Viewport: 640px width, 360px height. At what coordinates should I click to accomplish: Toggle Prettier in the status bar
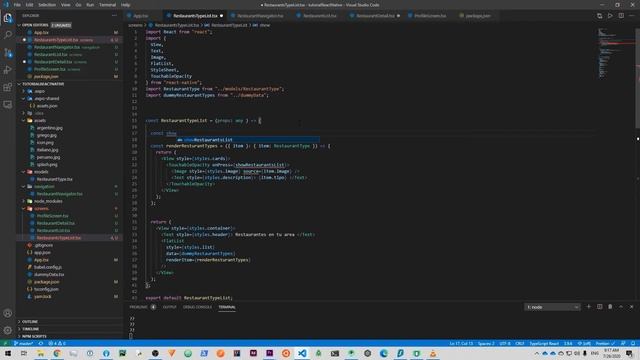coord(605,343)
